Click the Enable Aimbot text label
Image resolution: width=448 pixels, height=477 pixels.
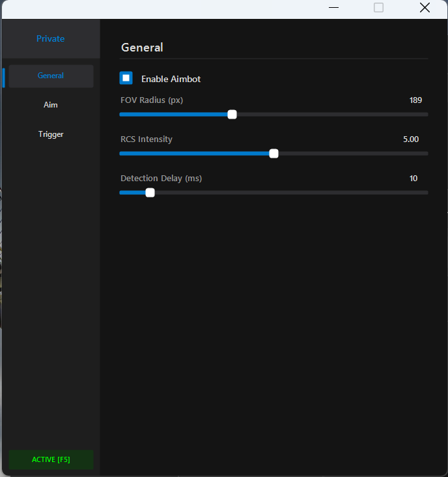click(x=171, y=79)
